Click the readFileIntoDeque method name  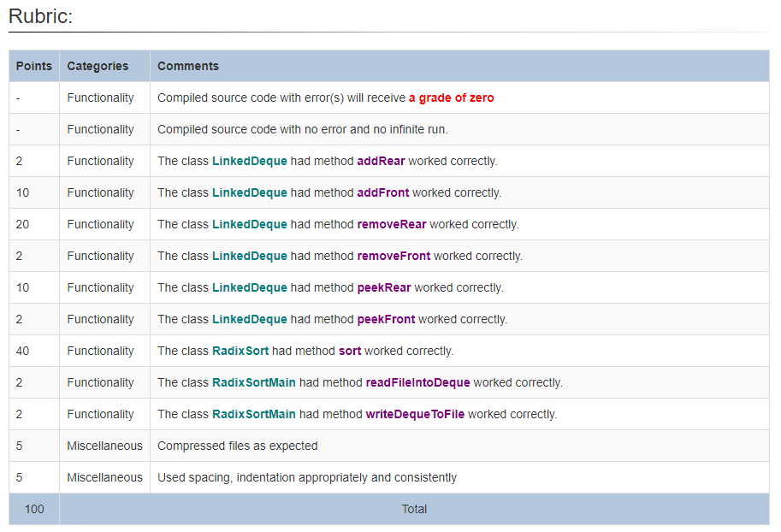tap(418, 382)
